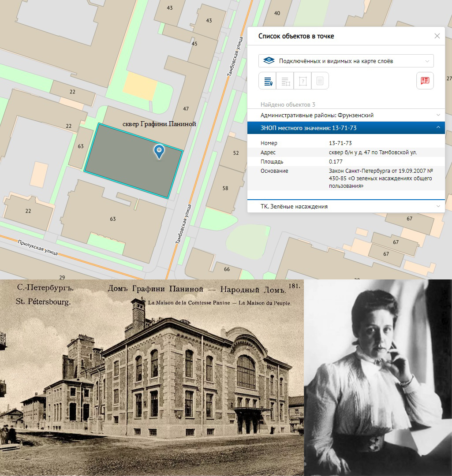Screen dimensions: 452x476
Task: Expand the ТК. Зелёные насаждения section
Action: click(346, 206)
